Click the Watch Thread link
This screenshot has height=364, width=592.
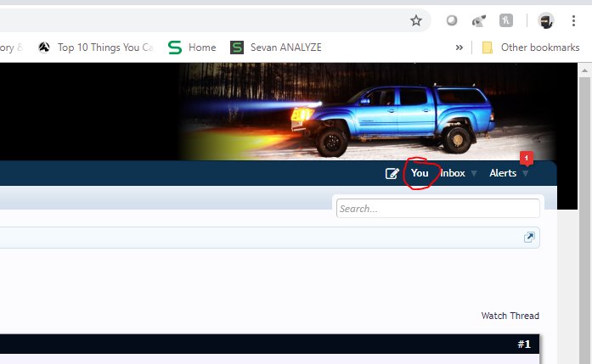pyautogui.click(x=510, y=316)
